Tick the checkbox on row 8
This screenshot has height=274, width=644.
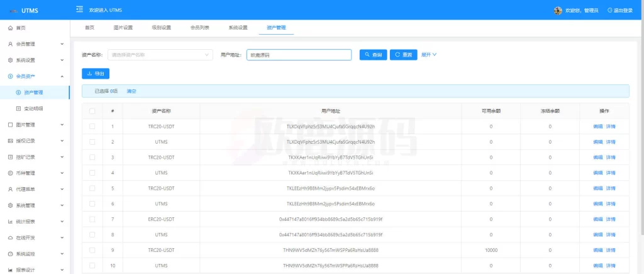point(92,234)
